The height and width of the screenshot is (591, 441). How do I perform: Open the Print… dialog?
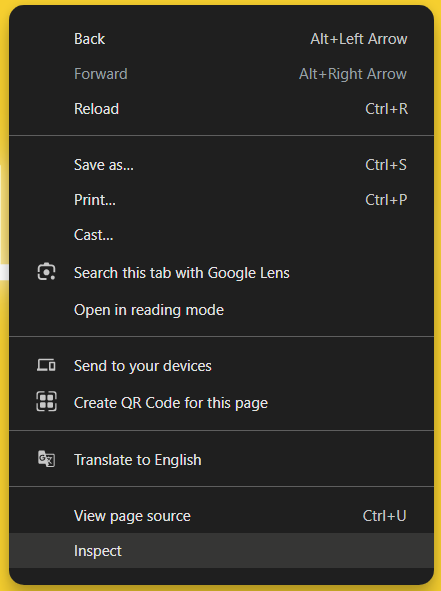tap(222, 200)
